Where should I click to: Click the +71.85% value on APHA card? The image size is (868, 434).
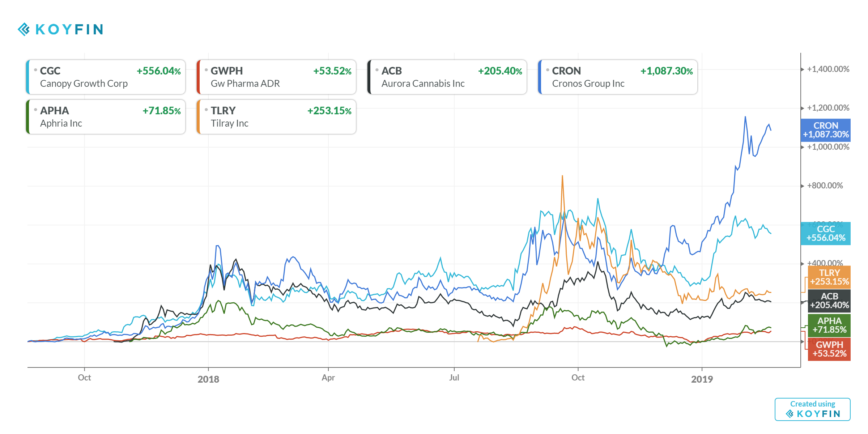coord(162,111)
